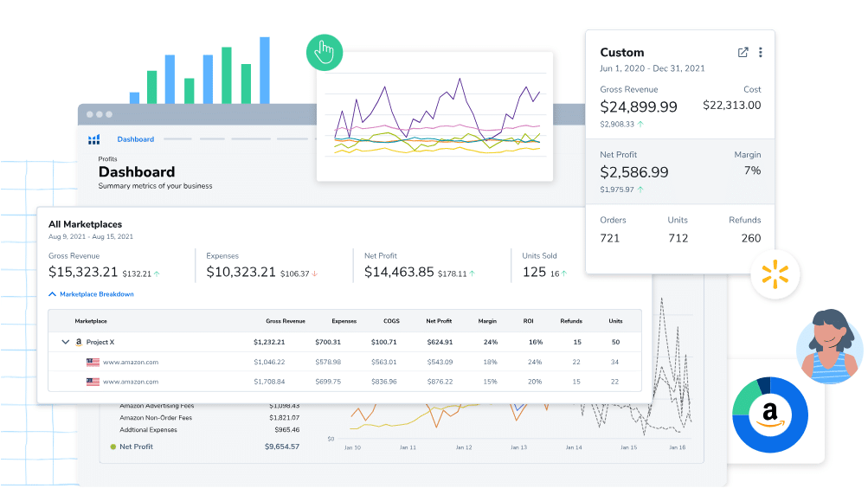This screenshot has width=868, height=495.
Task: Click the Units count 712
Action: point(678,238)
